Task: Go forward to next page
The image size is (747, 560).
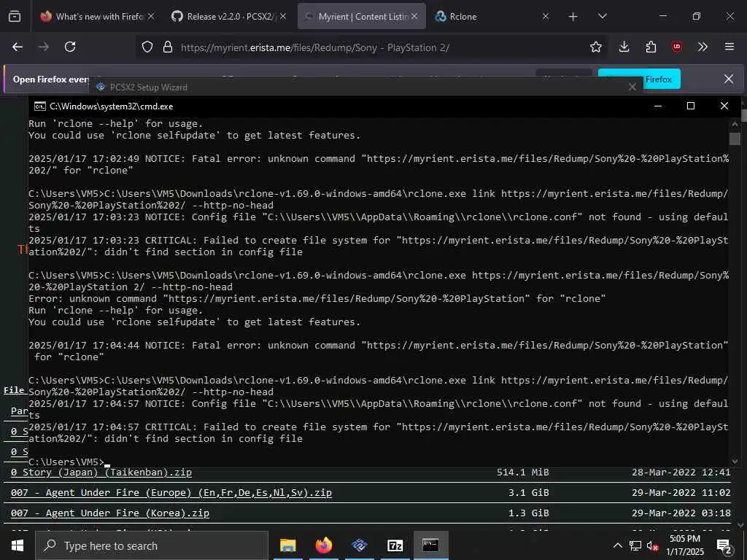Action: pos(44,47)
